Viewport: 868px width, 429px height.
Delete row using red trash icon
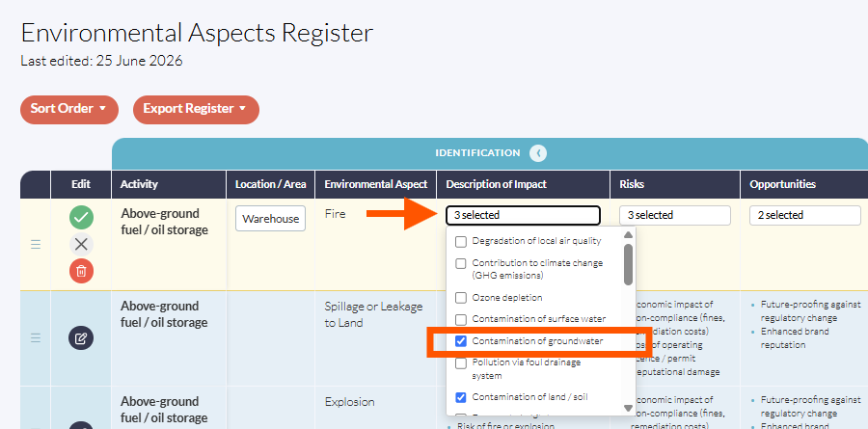tap(81, 271)
